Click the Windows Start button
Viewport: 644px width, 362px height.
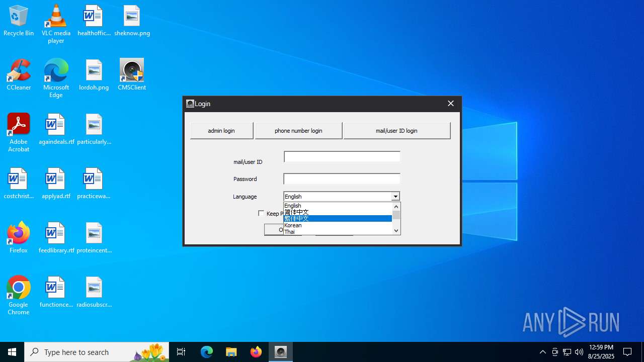click(x=12, y=352)
